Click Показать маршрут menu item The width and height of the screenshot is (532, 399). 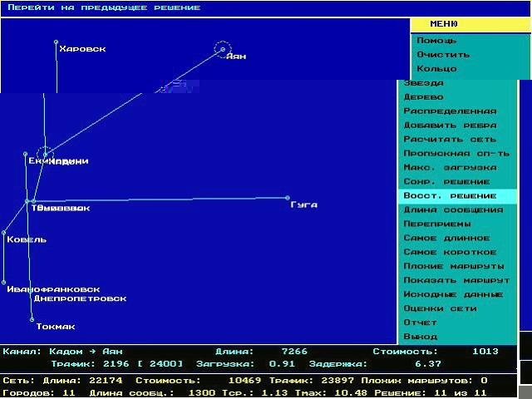[x=456, y=281]
